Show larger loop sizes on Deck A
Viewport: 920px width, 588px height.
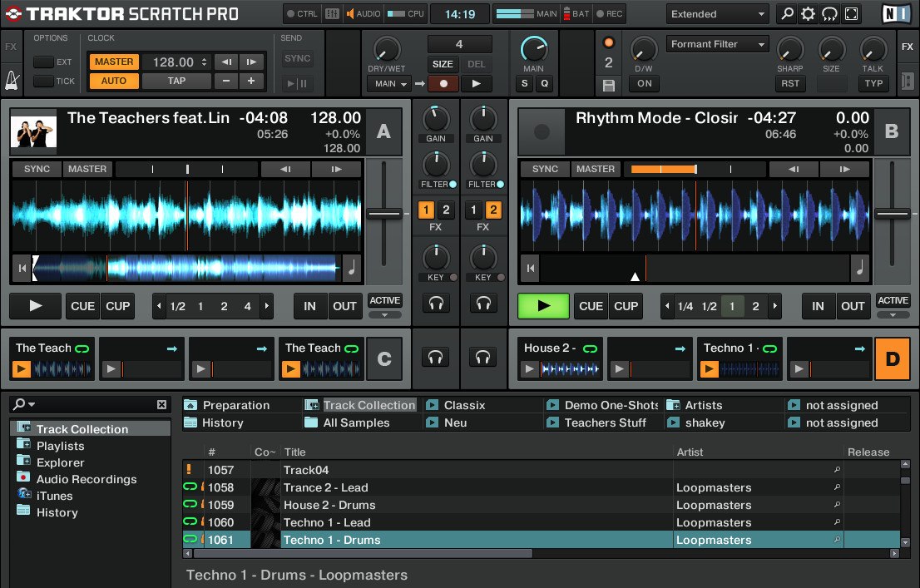click(267, 306)
